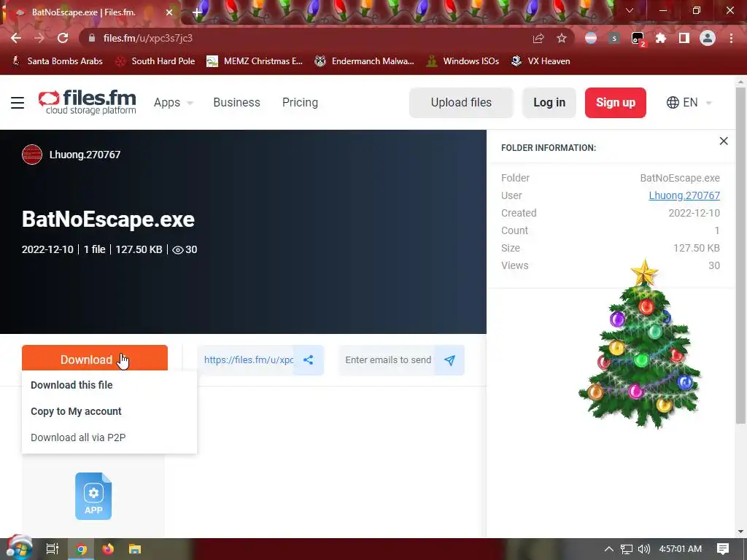747x560 pixels.
Task: Click Sign up button
Action: tap(616, 102)
